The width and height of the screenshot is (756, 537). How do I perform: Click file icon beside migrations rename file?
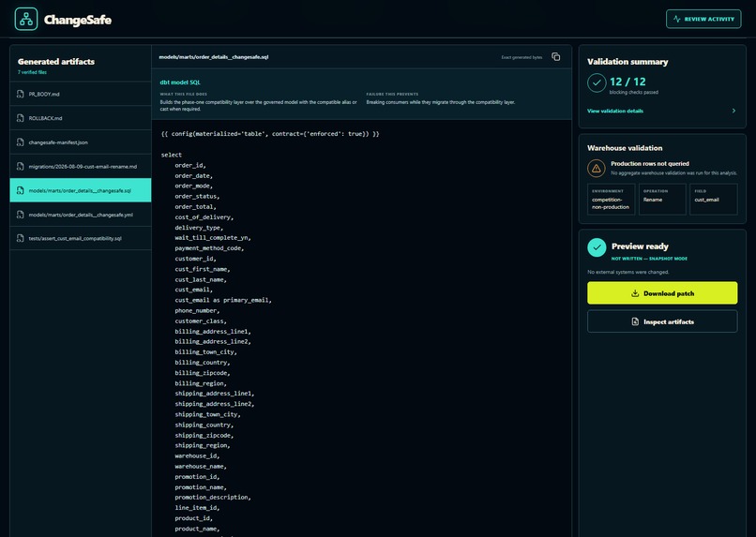(x=21, y=166)
